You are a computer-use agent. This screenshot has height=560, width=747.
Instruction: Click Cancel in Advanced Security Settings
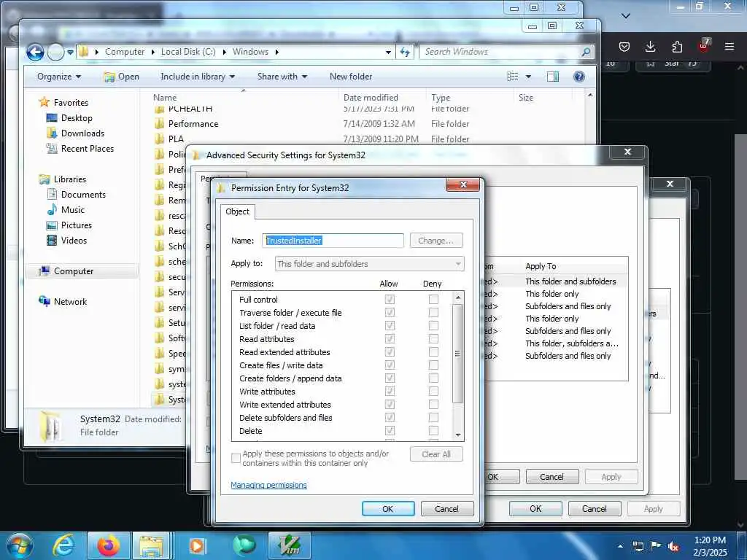[551, 477]
